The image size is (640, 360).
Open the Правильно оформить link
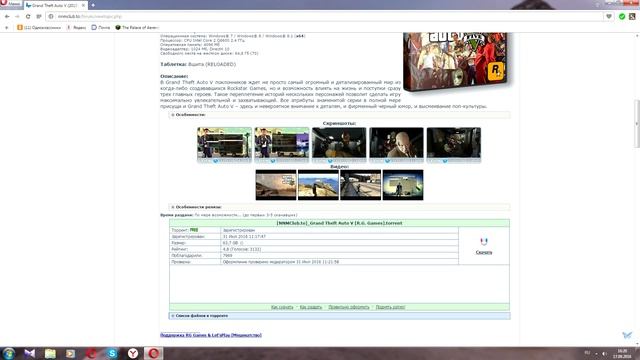coord(349,307)
